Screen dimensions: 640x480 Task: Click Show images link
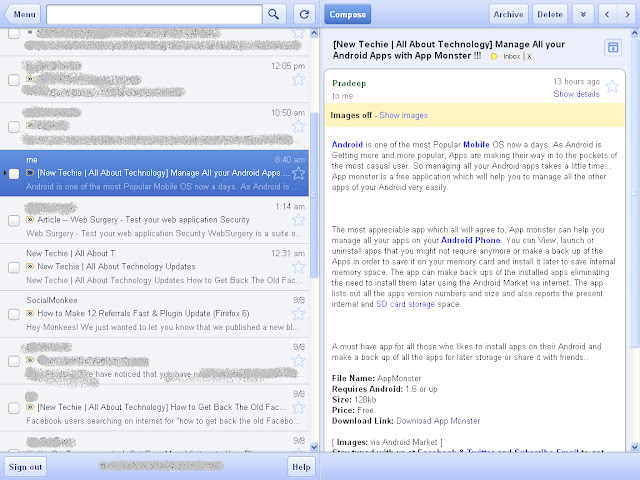(404, 116)
